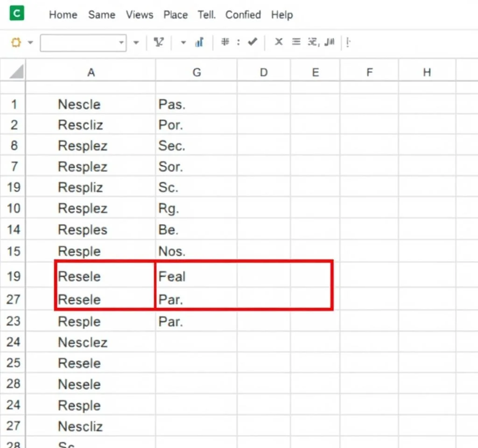Select column G header
The image size is (478, 448).
(197, 72)
